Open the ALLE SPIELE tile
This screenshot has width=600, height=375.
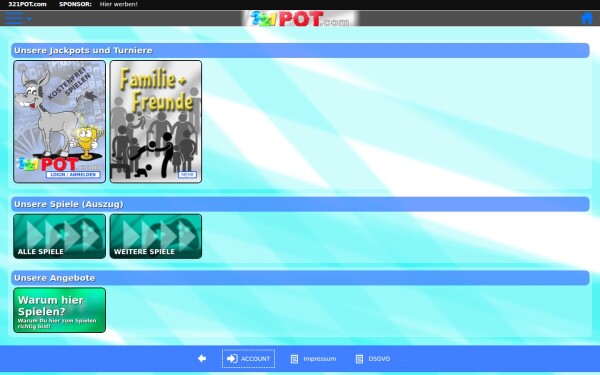(59, 236)
